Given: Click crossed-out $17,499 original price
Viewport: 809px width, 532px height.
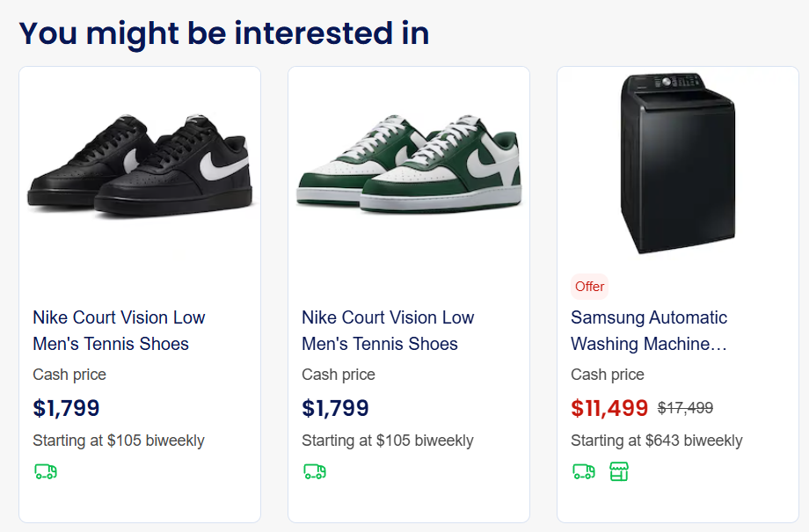Looking at the screenshot, I should point(685,408).
